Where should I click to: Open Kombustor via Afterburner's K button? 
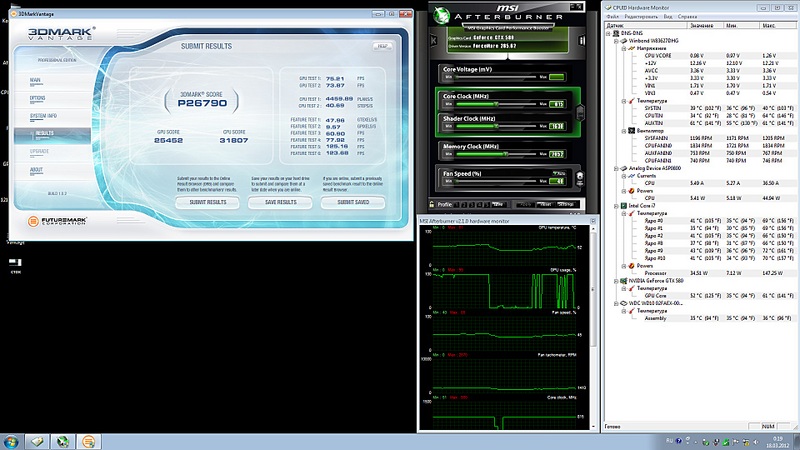(x=434, y=40)
